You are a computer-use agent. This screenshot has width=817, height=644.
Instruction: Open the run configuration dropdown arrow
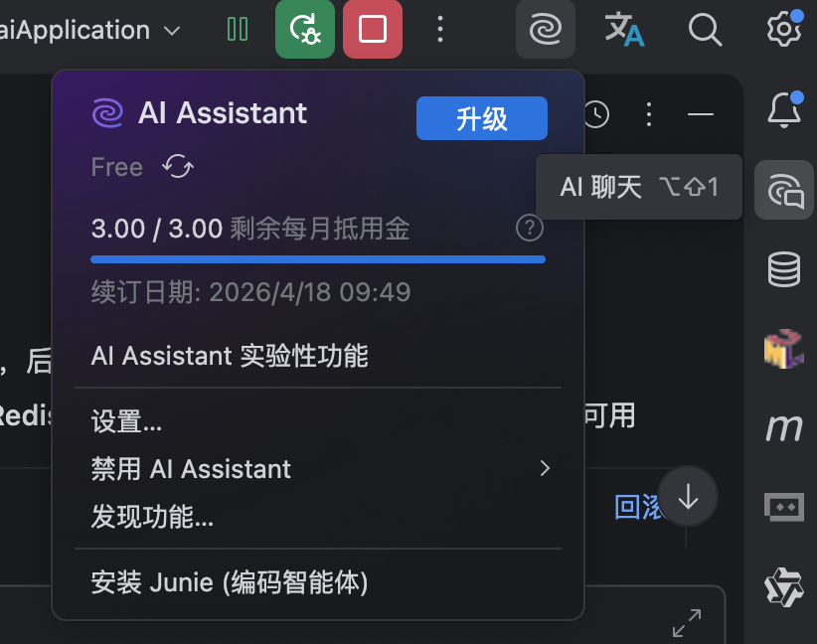click(x=172, y=31)
